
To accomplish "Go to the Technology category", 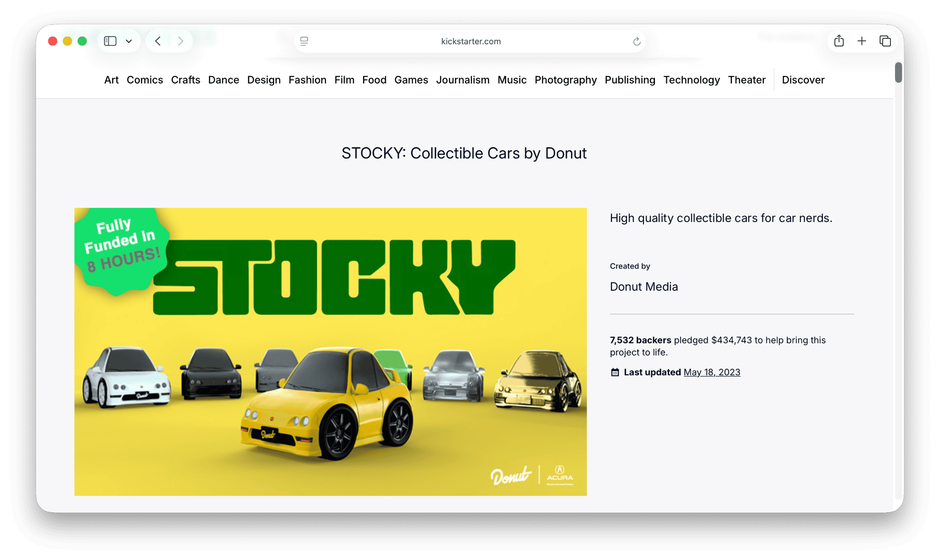I will [x=692, y=80].
